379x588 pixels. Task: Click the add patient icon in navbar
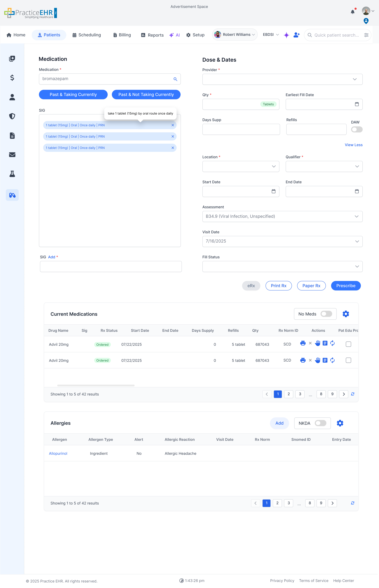coord(296,35)
